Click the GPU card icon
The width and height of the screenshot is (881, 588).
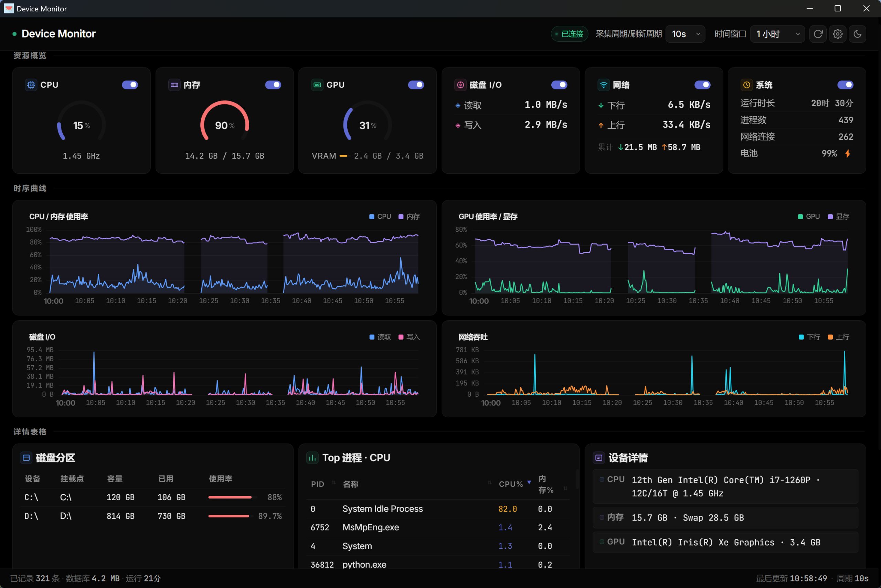pos(317,85)
